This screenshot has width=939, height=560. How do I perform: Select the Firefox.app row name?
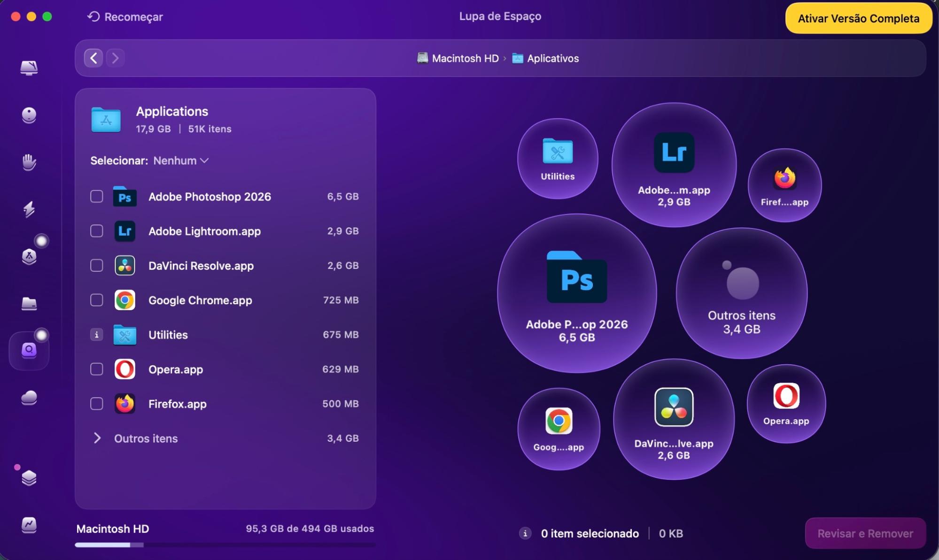click(x=178, y=404)
